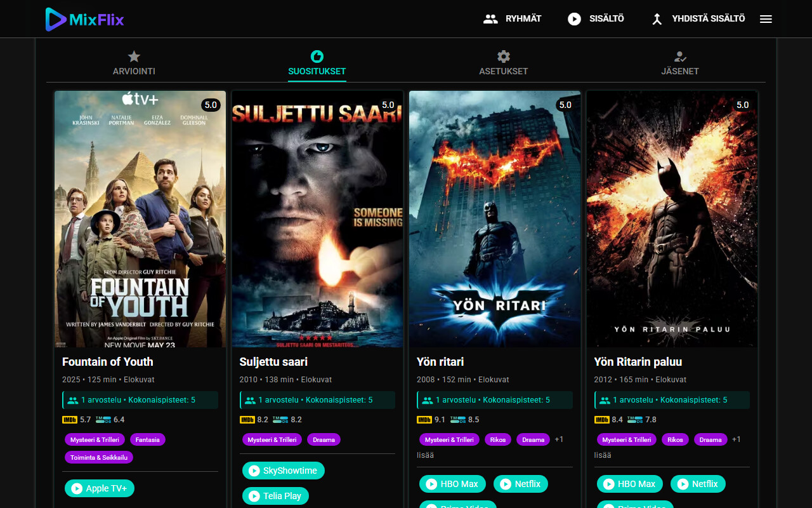Click the Jäsenet member icon
812x508 pixels.
pyautogui.click(x=680, y=57)
